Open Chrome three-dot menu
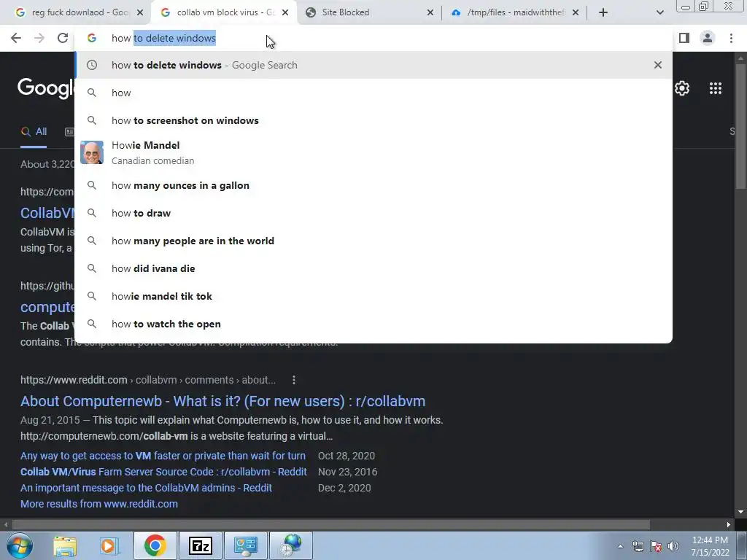Screen dimensions: 747x560 [731, 38]
